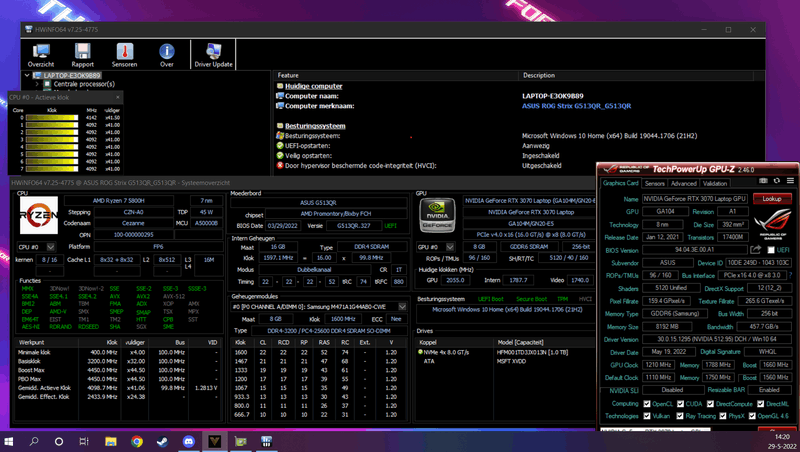Open taskbar Search
The width and height of the screenshot is (800, 452).
click(x=34, y=441)
